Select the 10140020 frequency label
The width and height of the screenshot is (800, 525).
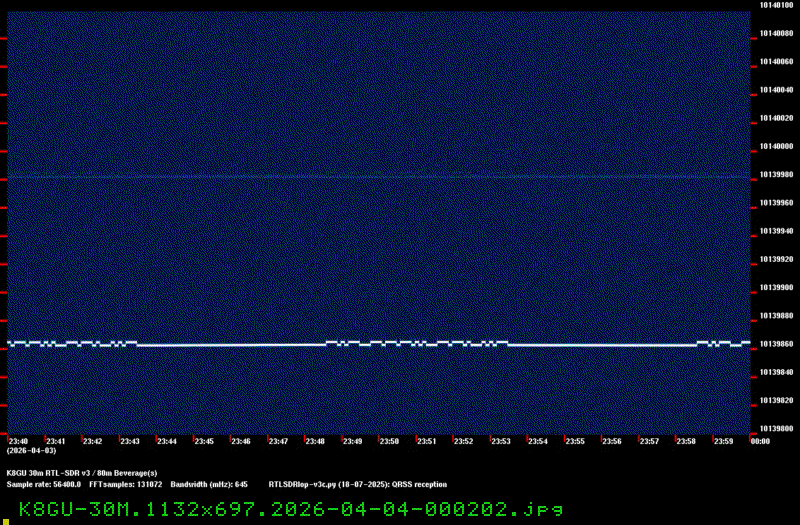777,118
